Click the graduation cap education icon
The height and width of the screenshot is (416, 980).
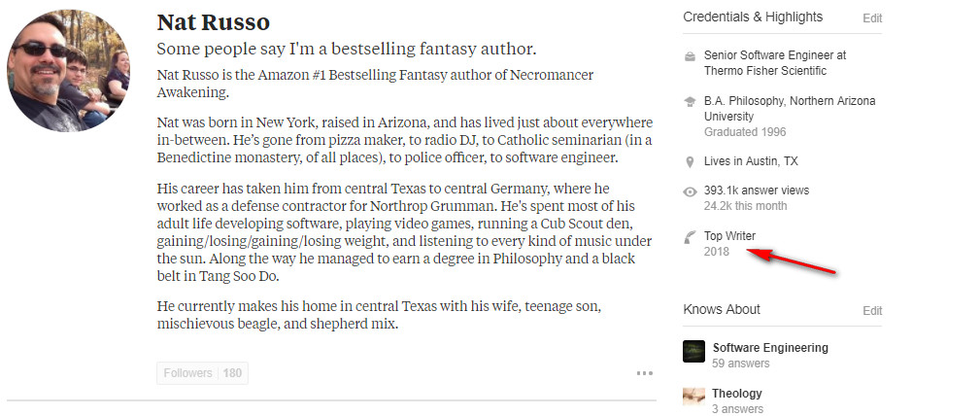[690, 101]
